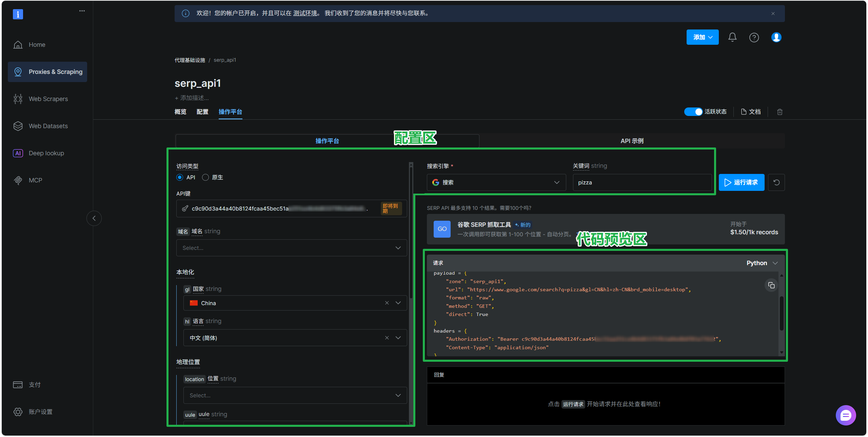Click the user profile avatar icon
The width and height of the screenshot is (868, 437).
[776, 37]
